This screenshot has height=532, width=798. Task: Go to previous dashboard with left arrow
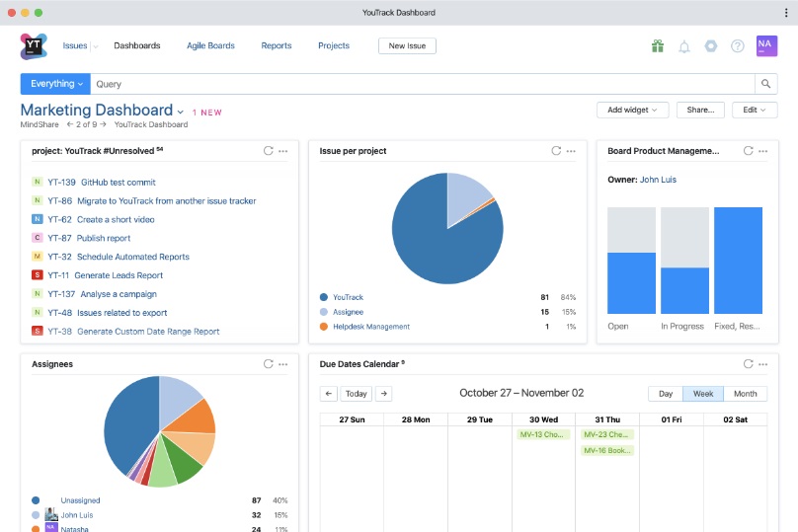(x=70, y=124)
